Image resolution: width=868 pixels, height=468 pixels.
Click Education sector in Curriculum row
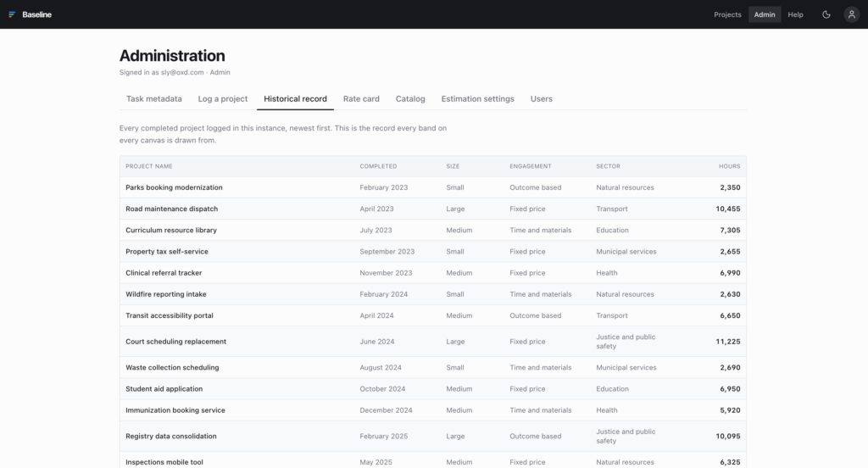point(612,230)
